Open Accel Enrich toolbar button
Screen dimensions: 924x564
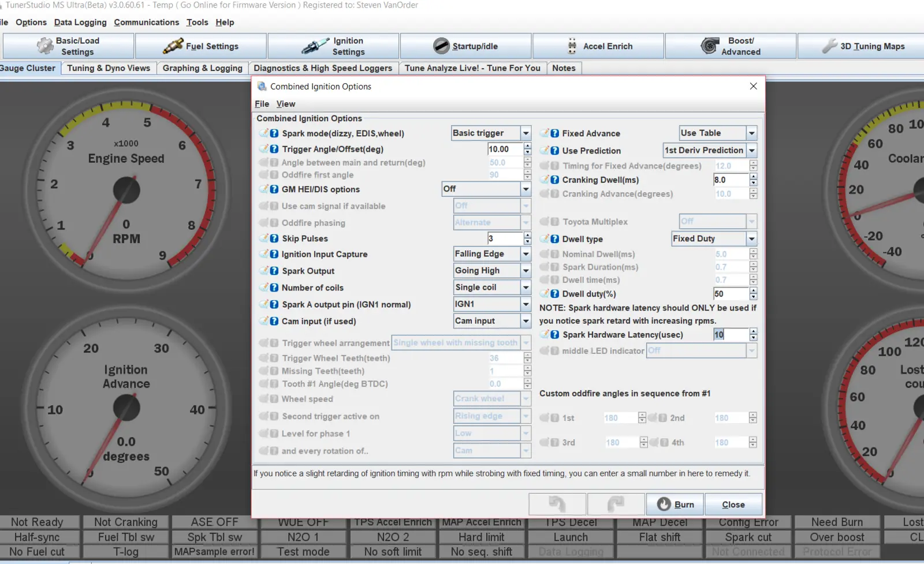pos(598,46)
